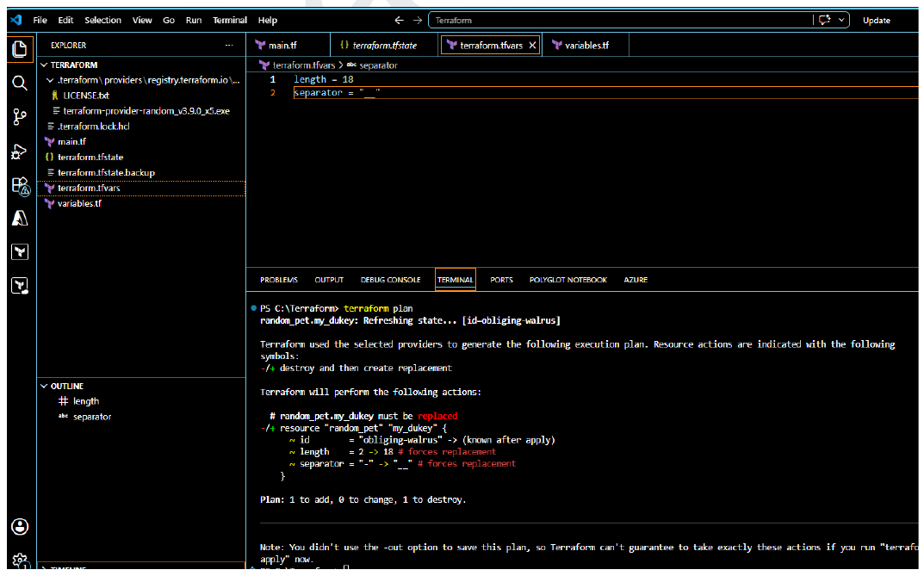
Task: Click the VS Code logo icon
Action: [16, 20]
